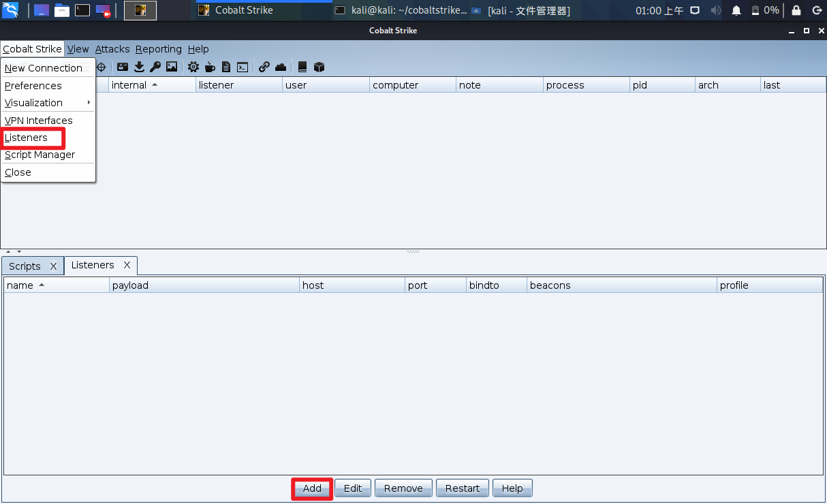Viewport: 827px width, 504px height.
Task: Click the screen recorder panel icon
Action: pos(103,10)
